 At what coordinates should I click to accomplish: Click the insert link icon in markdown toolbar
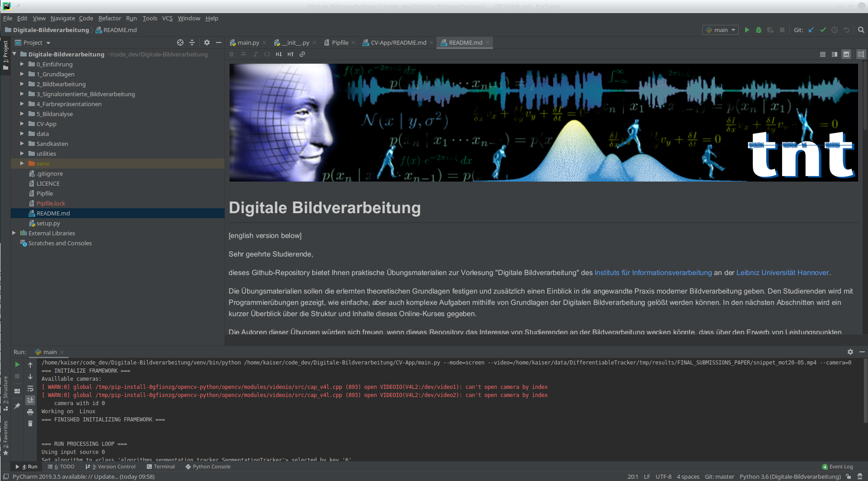[302, 54]
